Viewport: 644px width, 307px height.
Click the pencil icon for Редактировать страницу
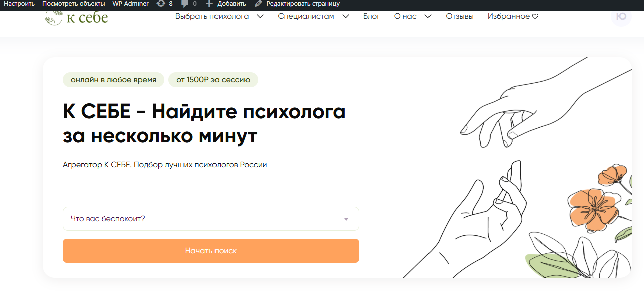pyautogui.click(x=258, y=4)
